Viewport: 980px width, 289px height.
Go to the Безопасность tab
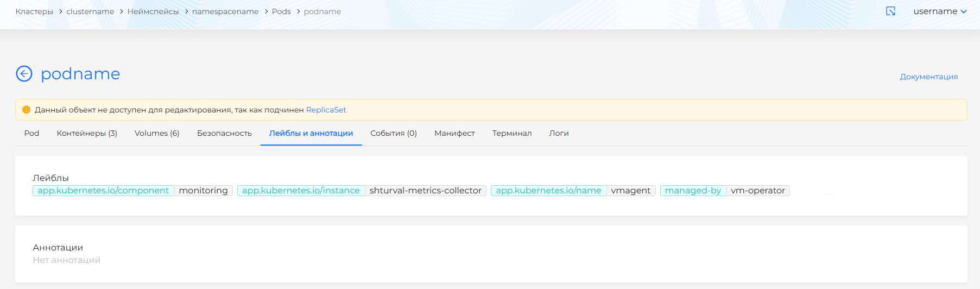tap(224, 133)
